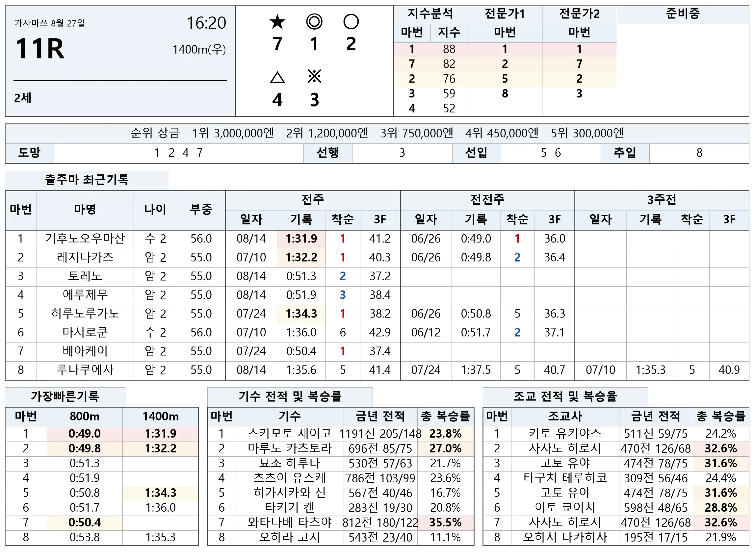
Task: Select horse name 베아케이 in row 7
Action: (x=85, y=351)
